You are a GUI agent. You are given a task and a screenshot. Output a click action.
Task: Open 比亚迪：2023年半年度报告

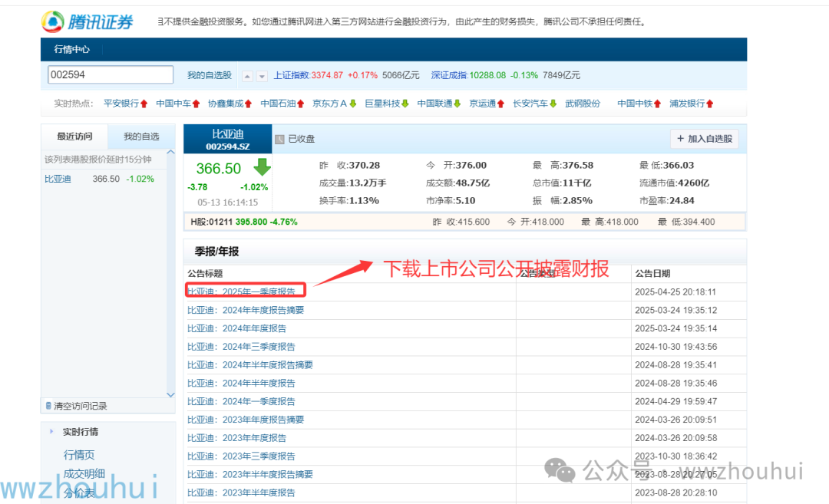click(x=241, y=492)
